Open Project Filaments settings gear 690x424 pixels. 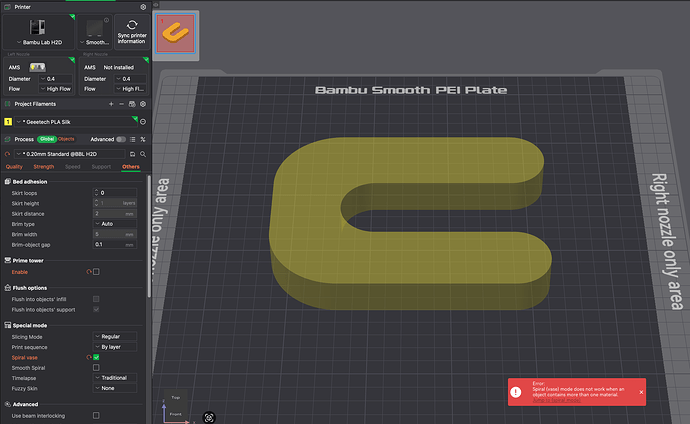click(x=143, y=103)
